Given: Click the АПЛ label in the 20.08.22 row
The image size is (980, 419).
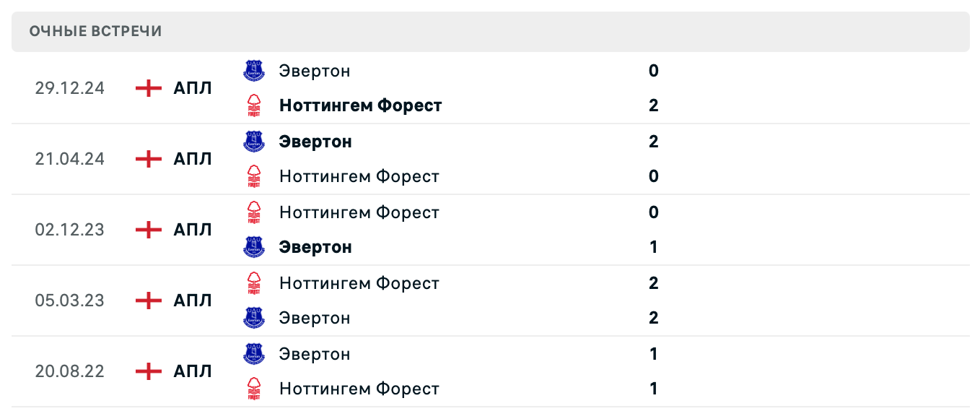Looking at the screenshot, I should [x=191, y=371].
